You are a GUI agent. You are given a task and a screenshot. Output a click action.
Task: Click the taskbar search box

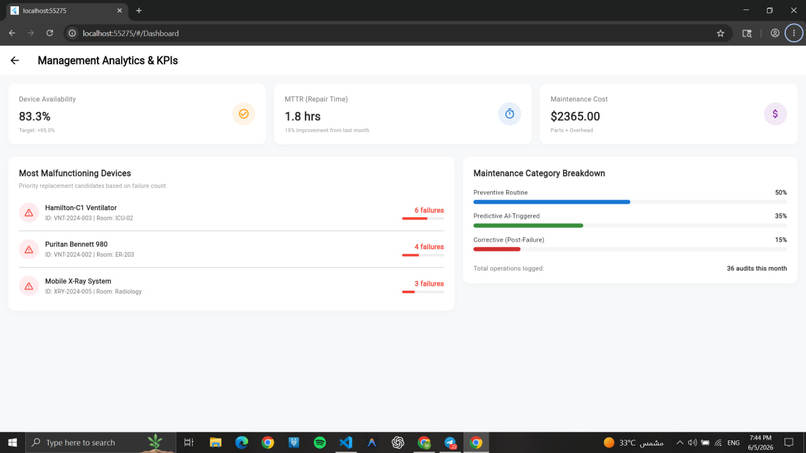coord(100,442)
